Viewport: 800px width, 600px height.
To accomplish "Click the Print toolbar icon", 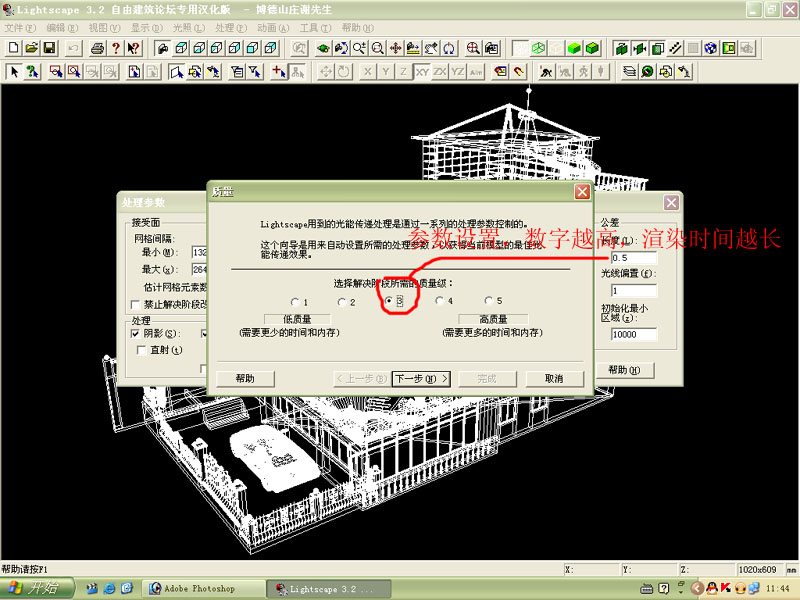I will pos(97,48).
